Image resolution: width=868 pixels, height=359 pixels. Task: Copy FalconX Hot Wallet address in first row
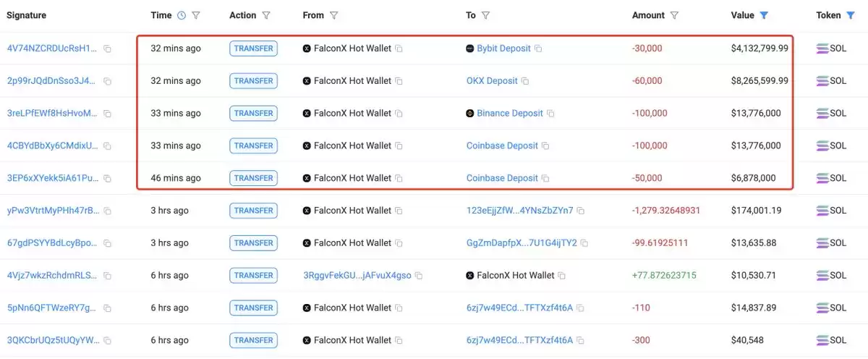tap(399, 48)
